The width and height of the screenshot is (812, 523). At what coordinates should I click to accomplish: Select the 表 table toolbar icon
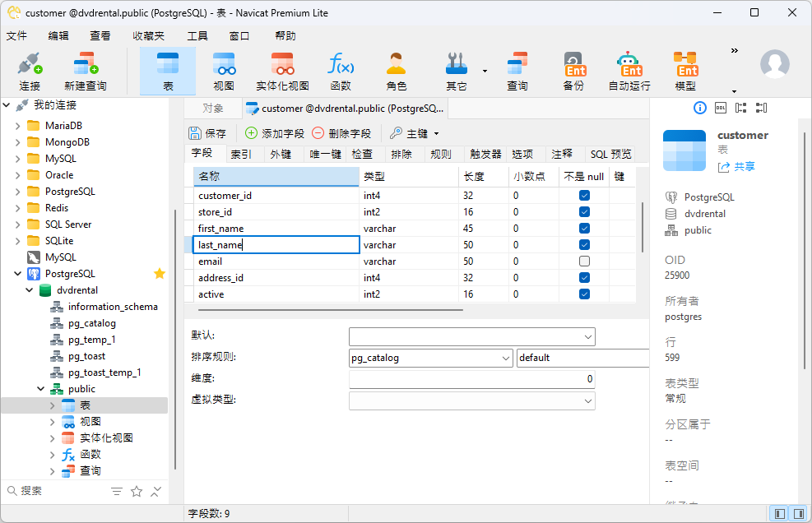point(168,72)
